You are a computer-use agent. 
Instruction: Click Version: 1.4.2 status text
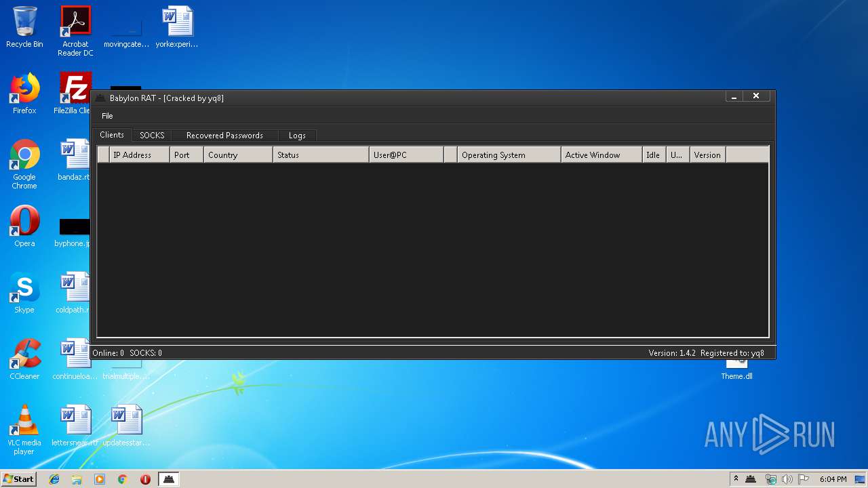[672, 353]
